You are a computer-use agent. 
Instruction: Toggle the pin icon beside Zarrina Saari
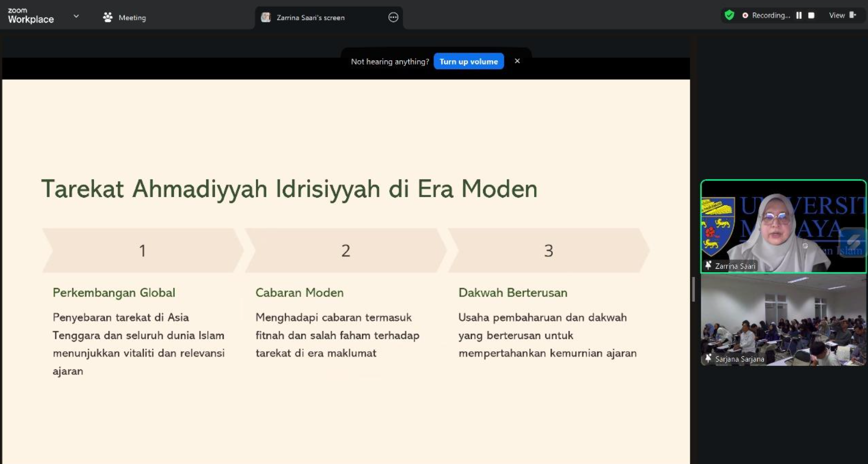708,266
